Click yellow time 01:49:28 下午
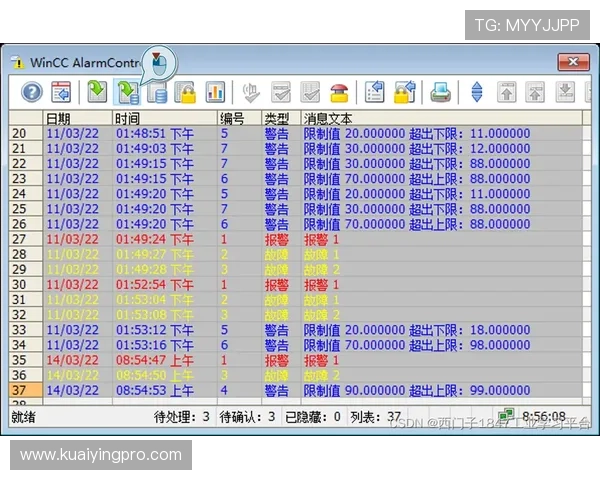 (155, 269)
